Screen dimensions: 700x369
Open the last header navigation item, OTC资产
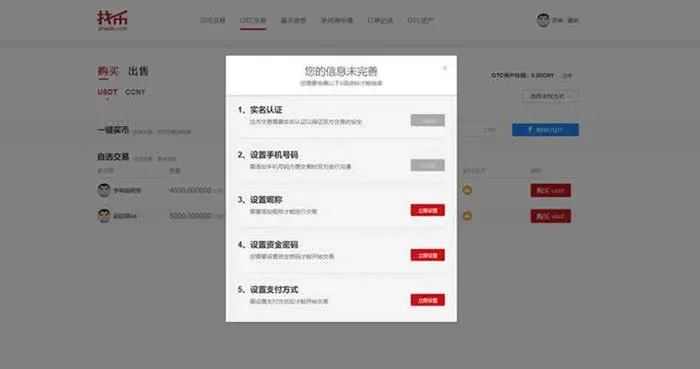click(420, 21)
